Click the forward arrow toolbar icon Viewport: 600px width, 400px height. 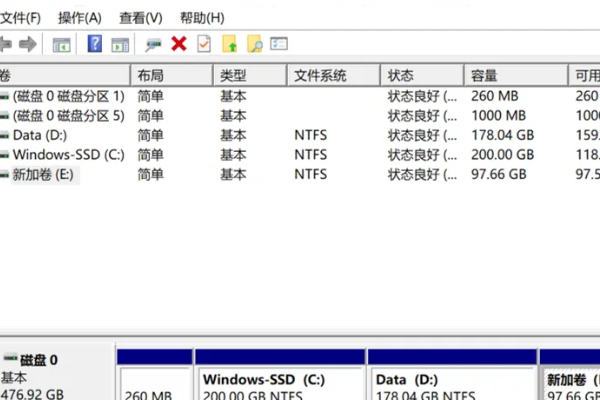click(28, 44)
